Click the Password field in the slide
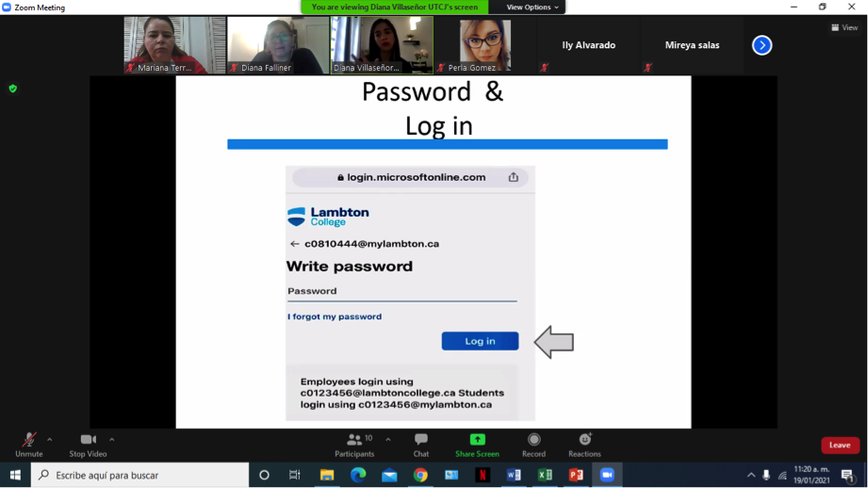The image size is (868, 488). tap(401, 292)
